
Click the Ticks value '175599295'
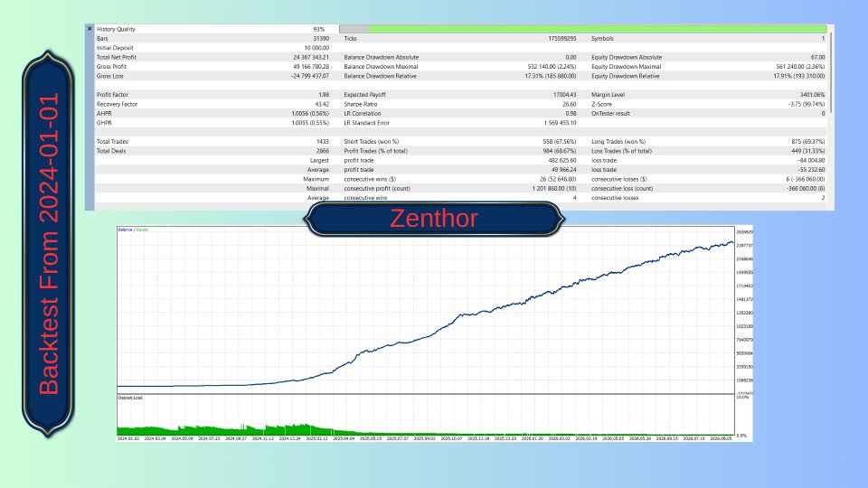(561, 39)
